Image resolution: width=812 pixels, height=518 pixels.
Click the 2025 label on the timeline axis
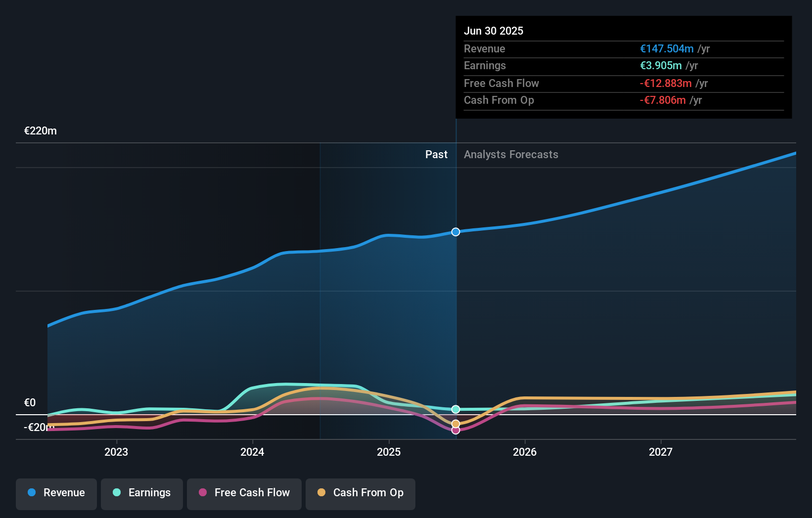(x=389, y=451)
